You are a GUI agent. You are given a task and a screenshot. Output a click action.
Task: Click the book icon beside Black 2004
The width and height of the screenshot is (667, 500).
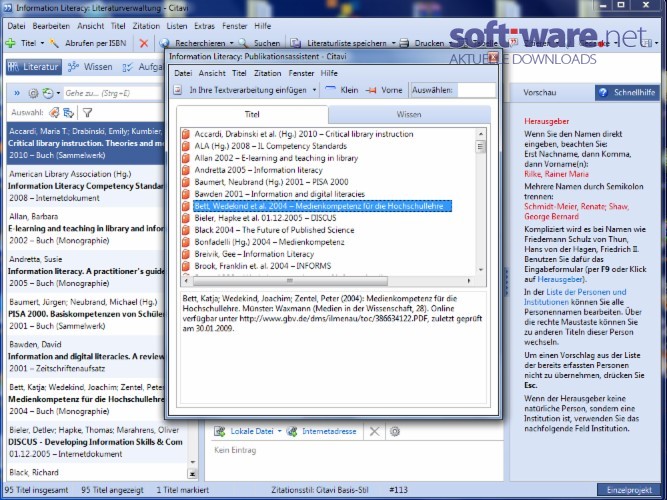tap(185, 230)
